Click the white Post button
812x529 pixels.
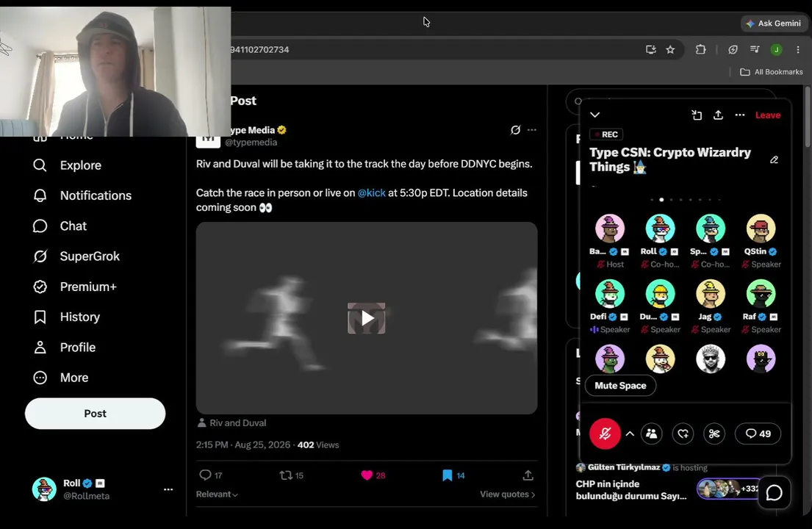click(96, 414)
